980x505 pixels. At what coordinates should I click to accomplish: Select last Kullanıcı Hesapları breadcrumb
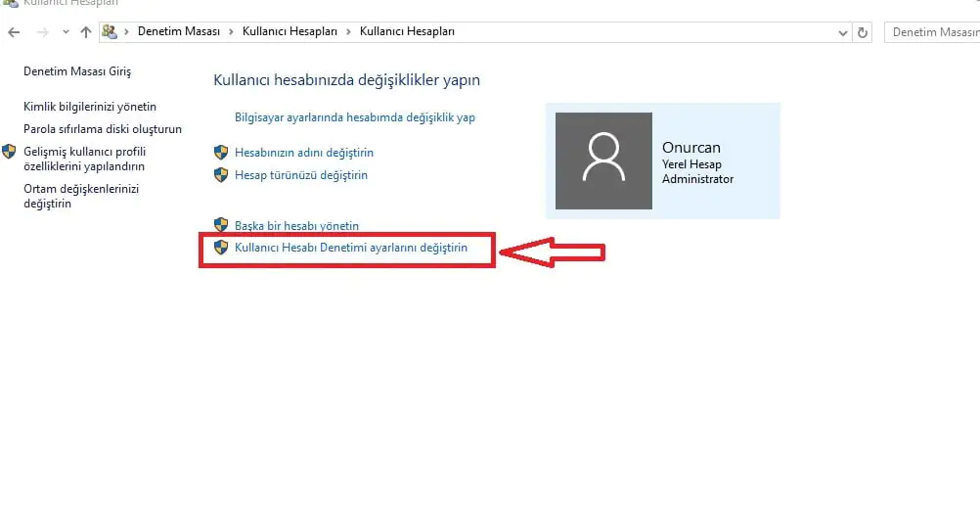(408, 31)
